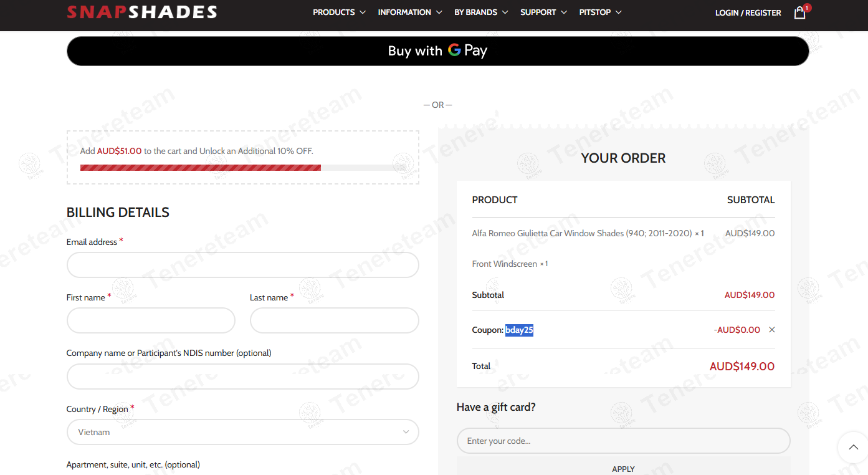Expand the By Brands menu
Image resolution: width=868 pixels, height=475 pixels.
click(481, 12)
